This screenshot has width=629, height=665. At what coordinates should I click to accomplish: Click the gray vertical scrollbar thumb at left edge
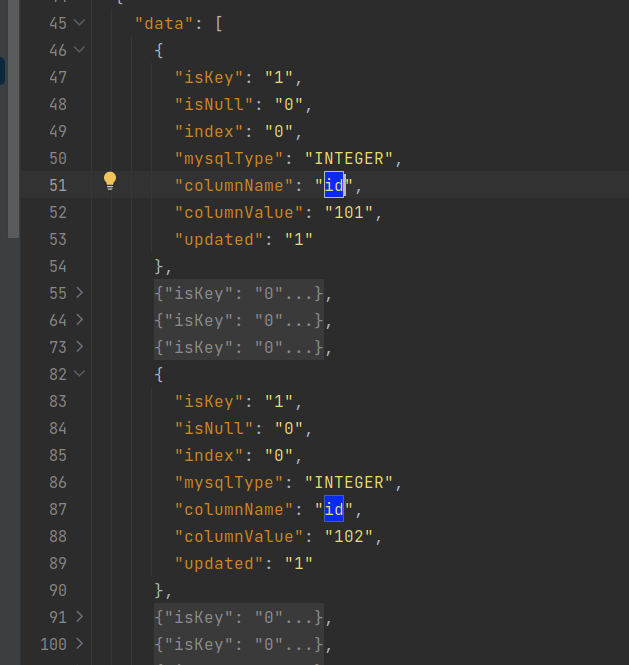(x=14, y=119)
